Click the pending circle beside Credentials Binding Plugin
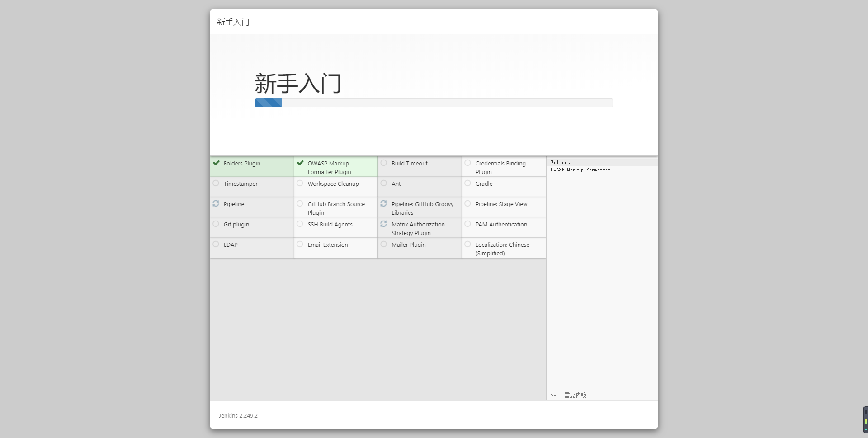This screenshot has height=438, width=868. [x=468, y=163]
